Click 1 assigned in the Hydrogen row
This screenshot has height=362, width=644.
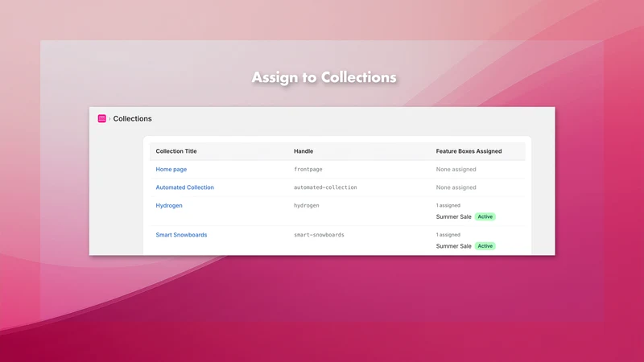448,205
